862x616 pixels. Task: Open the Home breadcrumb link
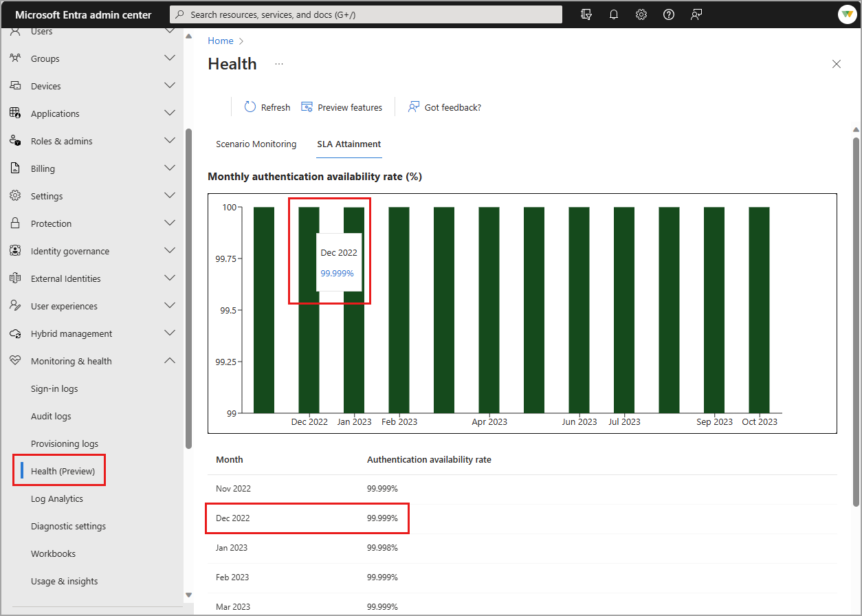point(220,40)
